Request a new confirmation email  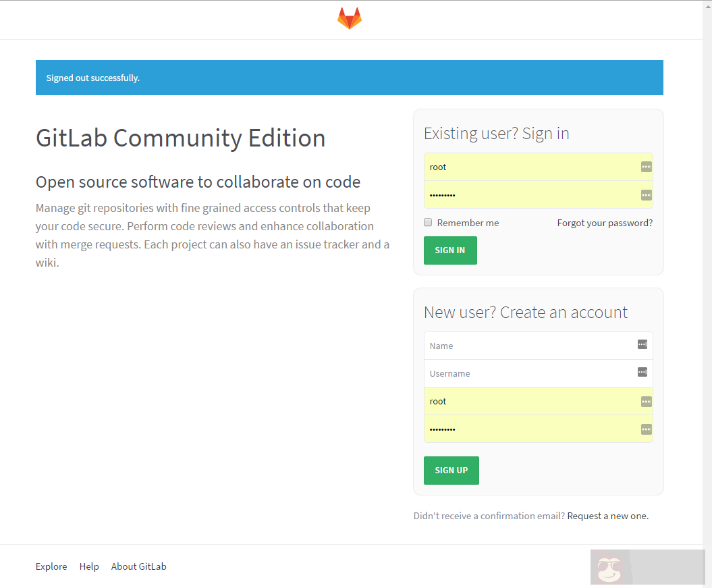[x=607, y=515]
